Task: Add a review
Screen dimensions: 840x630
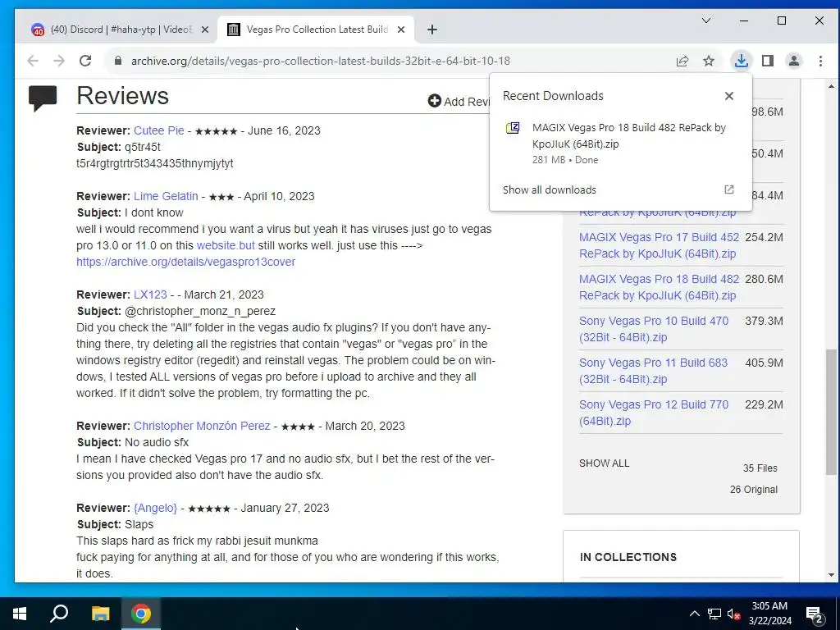Action: tap(458, 101)
